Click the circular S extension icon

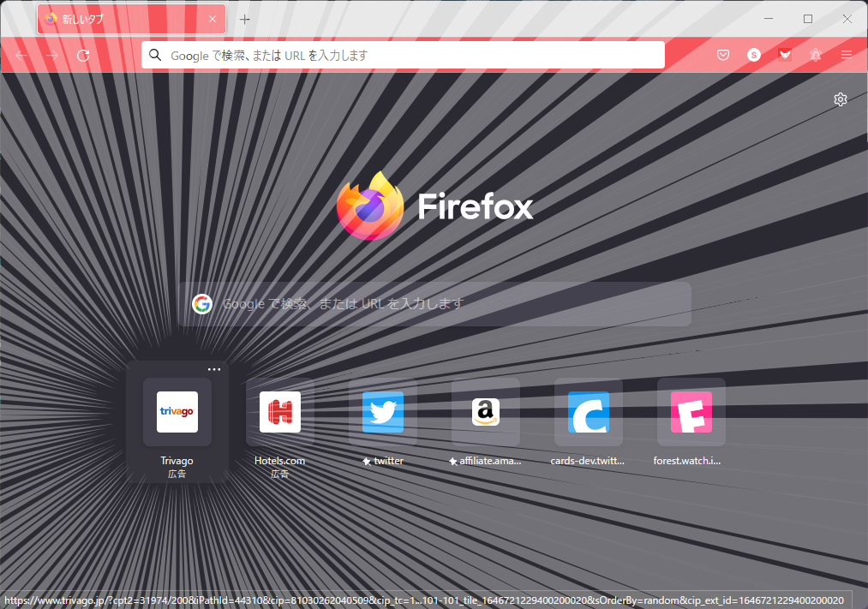point(753,55)
